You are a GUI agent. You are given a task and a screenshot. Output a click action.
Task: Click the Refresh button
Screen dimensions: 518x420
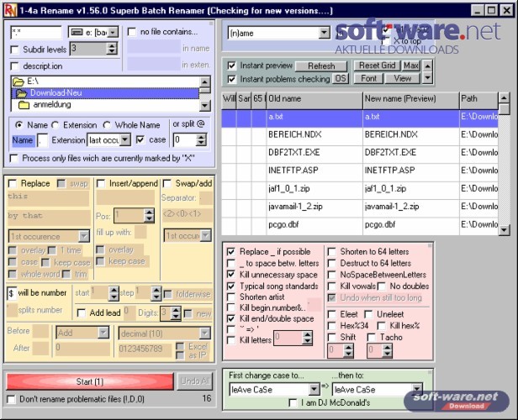point(321,66)
